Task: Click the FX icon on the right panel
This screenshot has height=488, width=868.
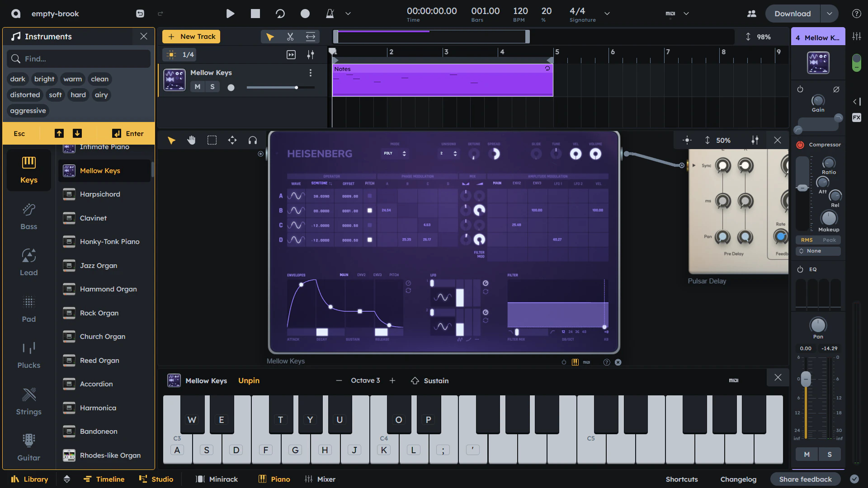Action: [857, 117]
